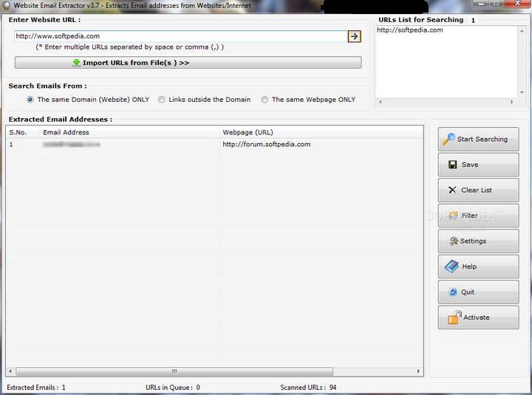Viewport: 532px width, 395px height.
Task: Click the power icon on Quit
Action: 453,292
